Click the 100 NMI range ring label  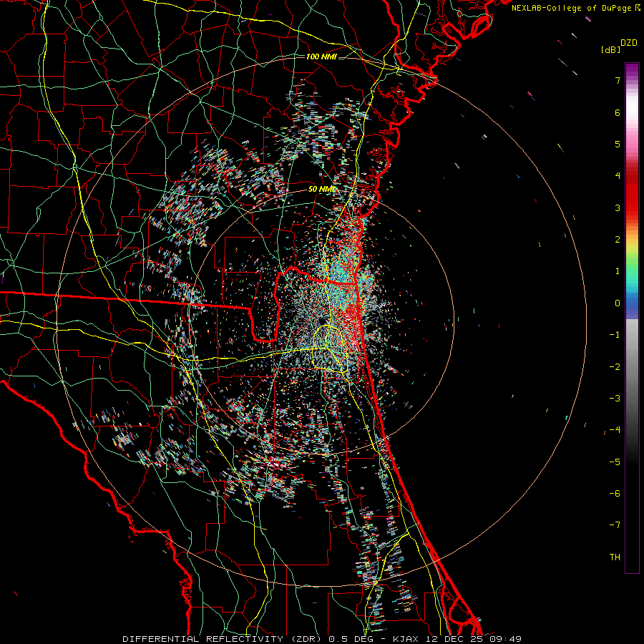[x=321, y=57]
